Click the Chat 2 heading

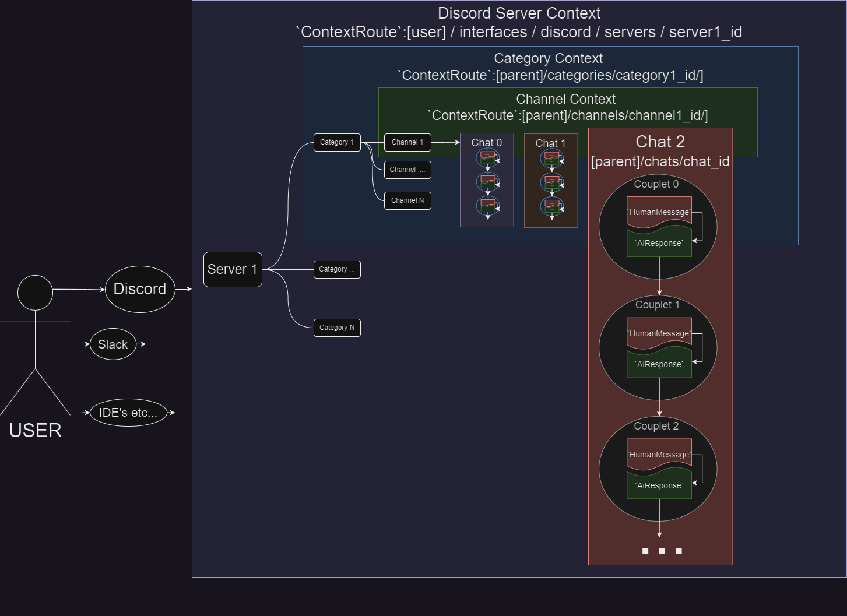660,142
